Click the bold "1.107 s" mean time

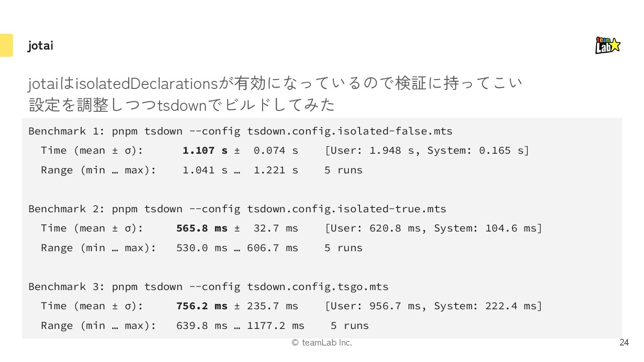[x=205, y=151]
